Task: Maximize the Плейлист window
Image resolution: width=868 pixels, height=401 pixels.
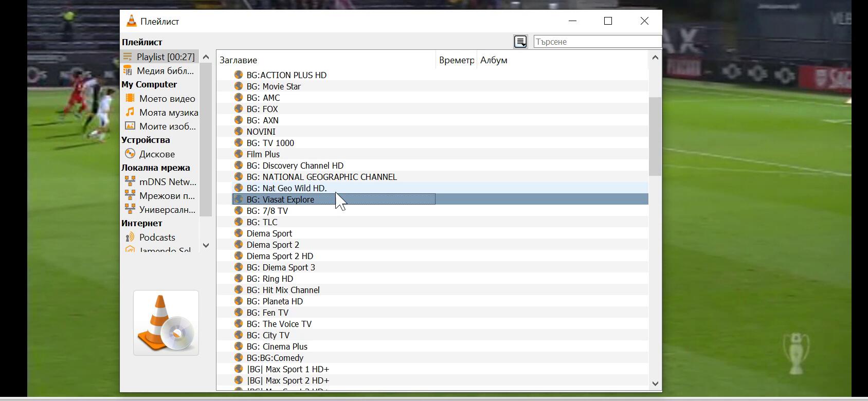Action: pyautogui.click(x=608, y=21)
